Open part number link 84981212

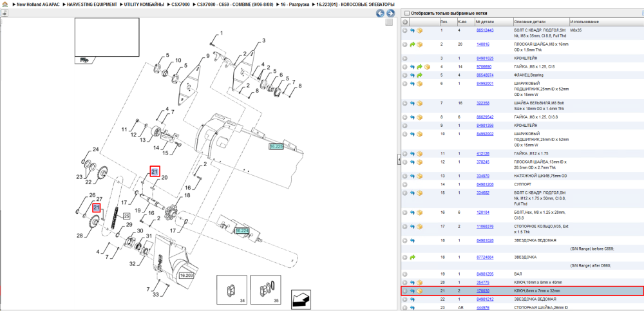click(485, 299)
